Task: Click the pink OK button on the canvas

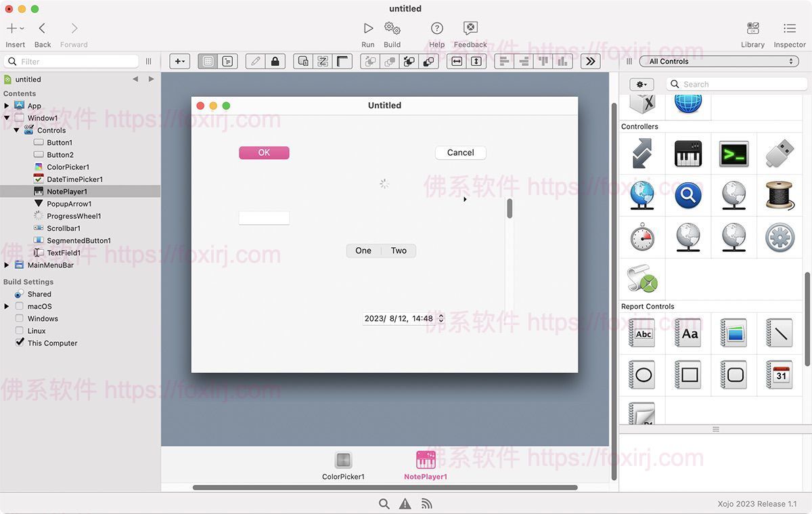Action: click(264, 152)
